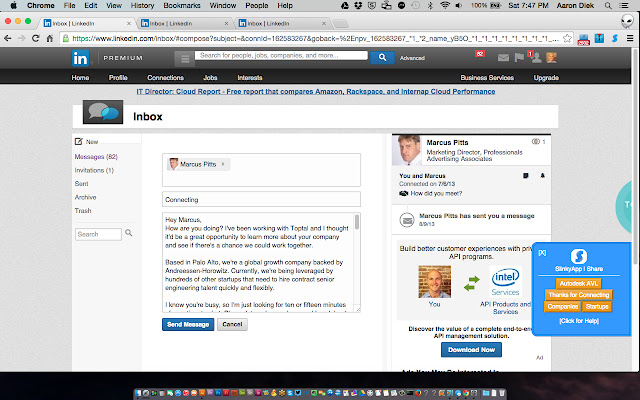640x400 pixels.
Task: Click the subject field containing Connecting
Action: [x=261, y=200]
